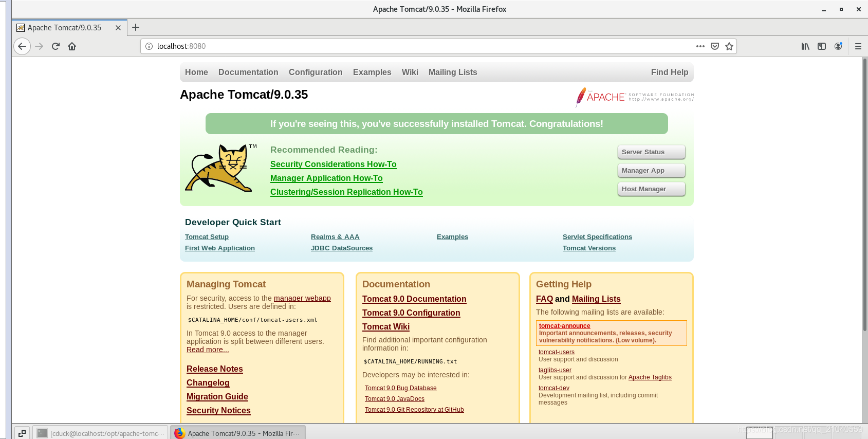Screen dimensions: 868x439
Task: Close the Apache Tomcat/9.0.35 tab
Action: click(118, 28)
